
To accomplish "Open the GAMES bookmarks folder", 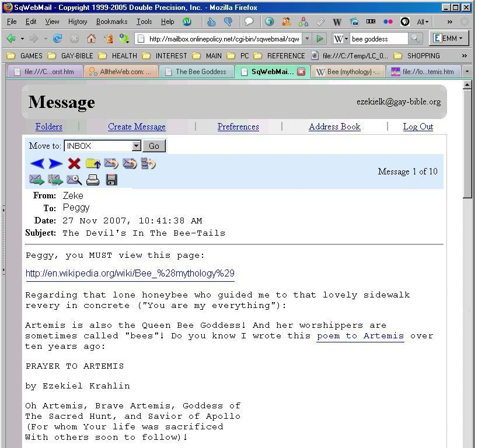I will point(25,56).
